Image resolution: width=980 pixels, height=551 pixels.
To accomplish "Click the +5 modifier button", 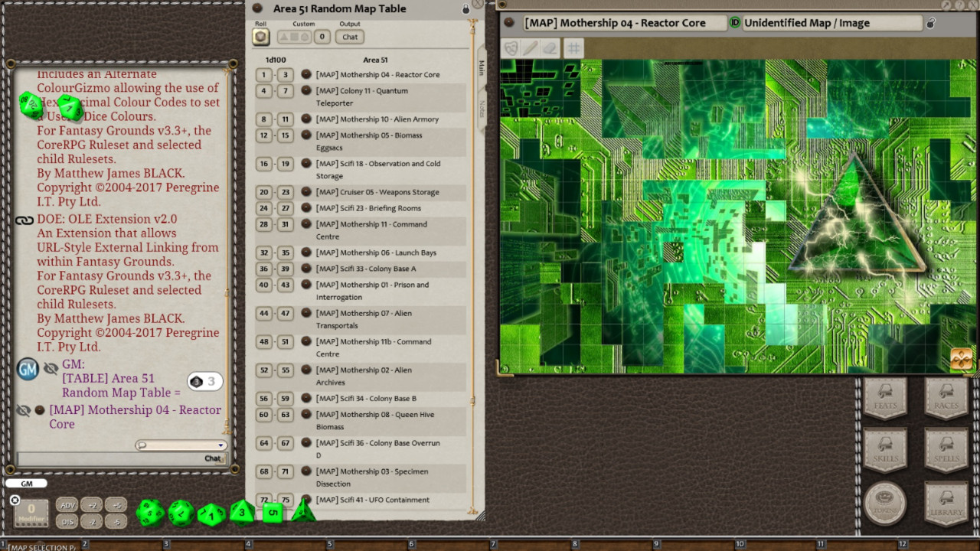I will point(116,505).
